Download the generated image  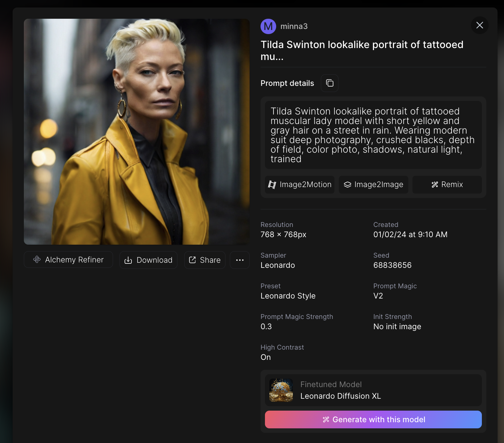pyautogui.click(x=148, y=260)
